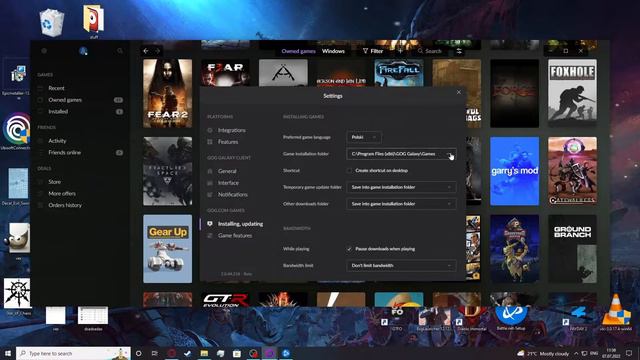Open Game installation folder dropdown
Image resolution: width=640 pixels, height=360 pixels.
pyautogui.click(x=401, y=154)
